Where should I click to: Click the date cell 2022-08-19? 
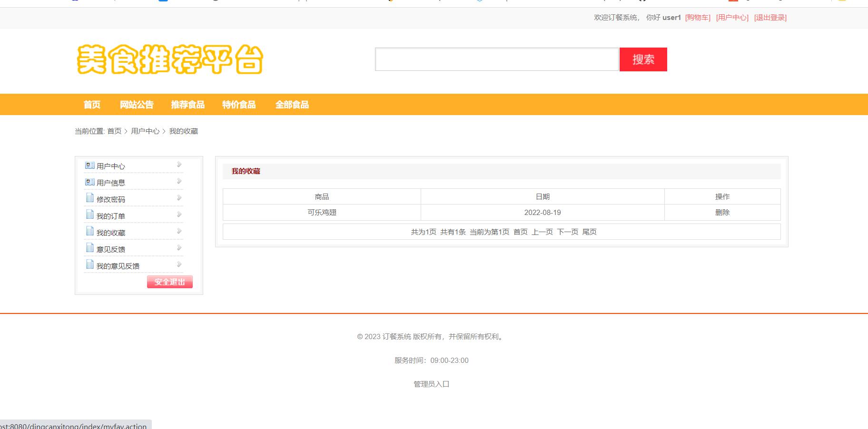coord(542,213)
